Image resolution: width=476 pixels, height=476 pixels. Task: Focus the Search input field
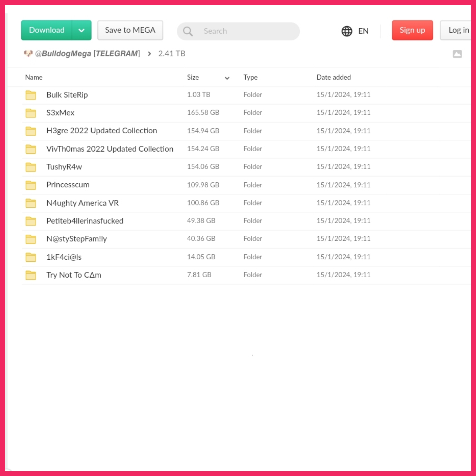[238, 31]
